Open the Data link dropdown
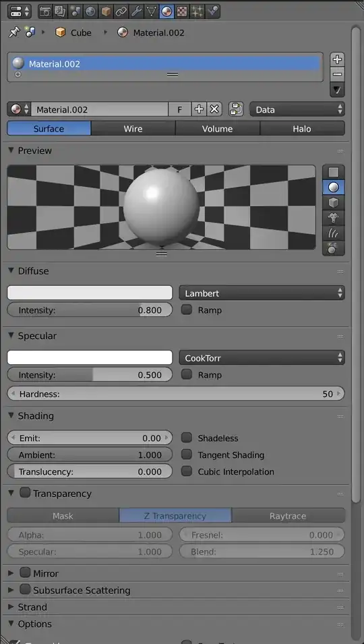364x644 pixels. tap(297, 109)
